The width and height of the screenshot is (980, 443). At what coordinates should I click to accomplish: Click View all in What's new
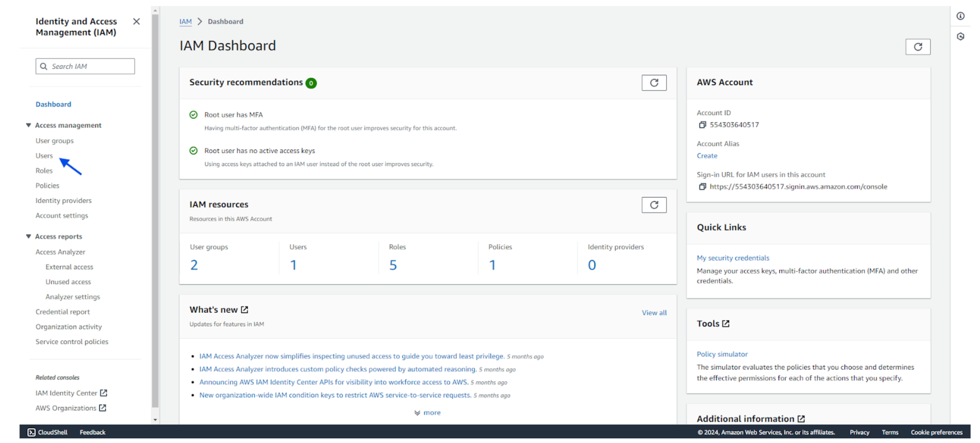point(654,313)
